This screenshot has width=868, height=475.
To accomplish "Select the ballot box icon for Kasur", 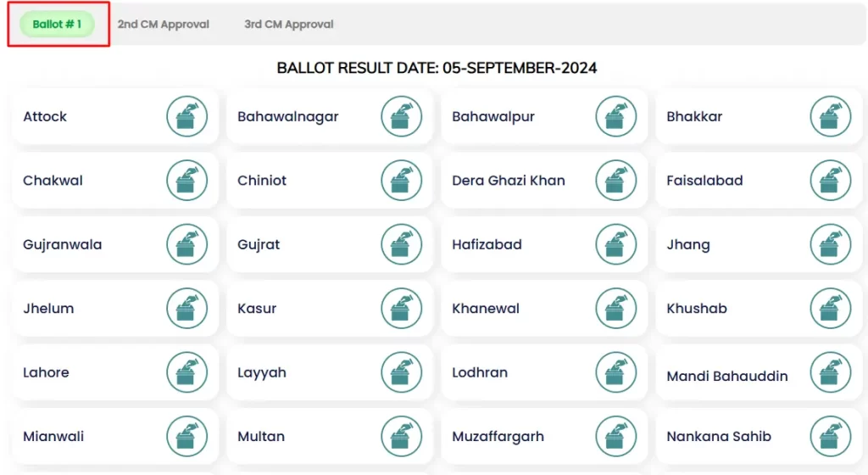I will tap(401, 309).
